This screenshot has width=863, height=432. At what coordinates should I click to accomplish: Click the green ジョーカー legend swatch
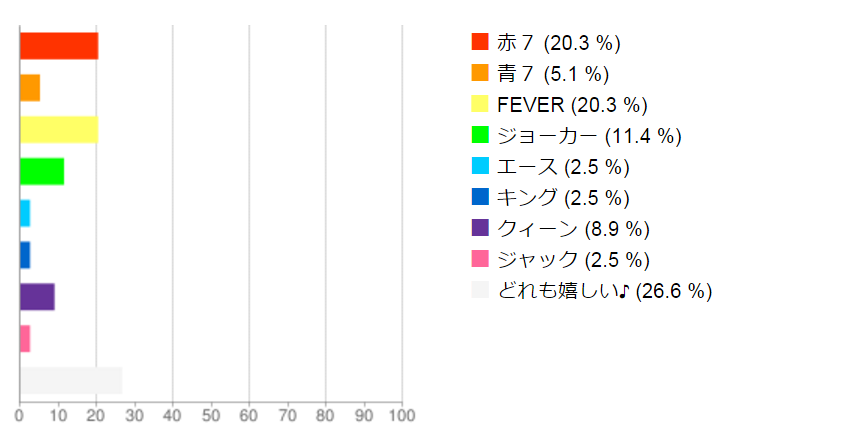click(480, 135)
